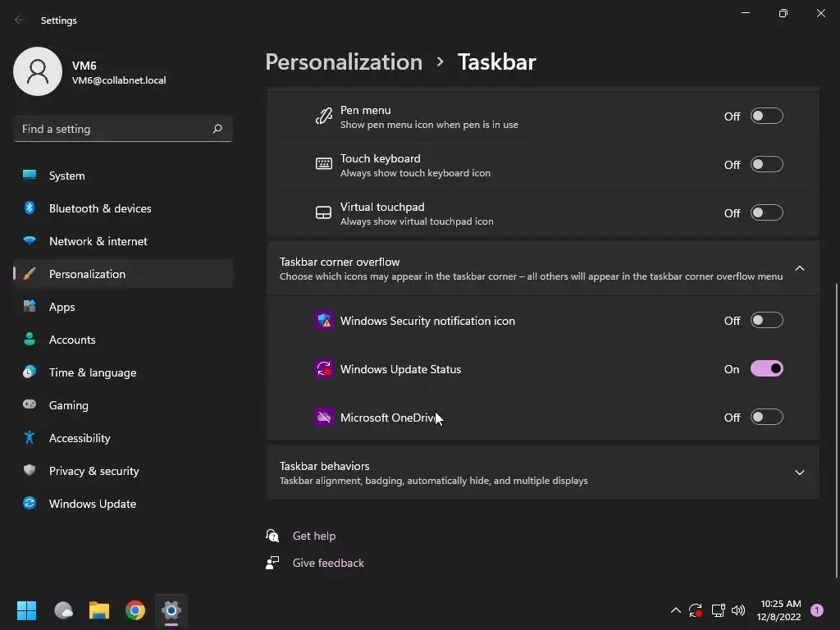Screen dimensions: 840x630
Task: Show hidden icons tray chevron
Action: coord(676,610)
